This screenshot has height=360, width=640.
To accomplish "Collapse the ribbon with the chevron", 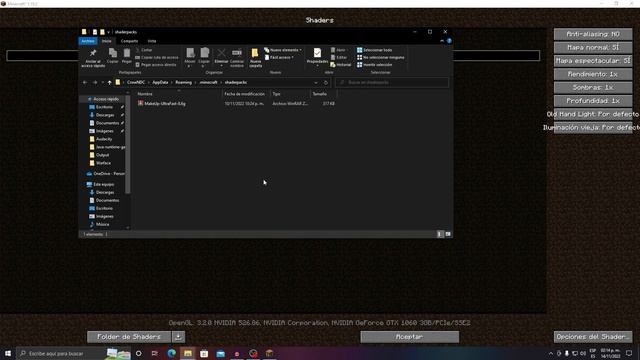I will pos(442,41).
